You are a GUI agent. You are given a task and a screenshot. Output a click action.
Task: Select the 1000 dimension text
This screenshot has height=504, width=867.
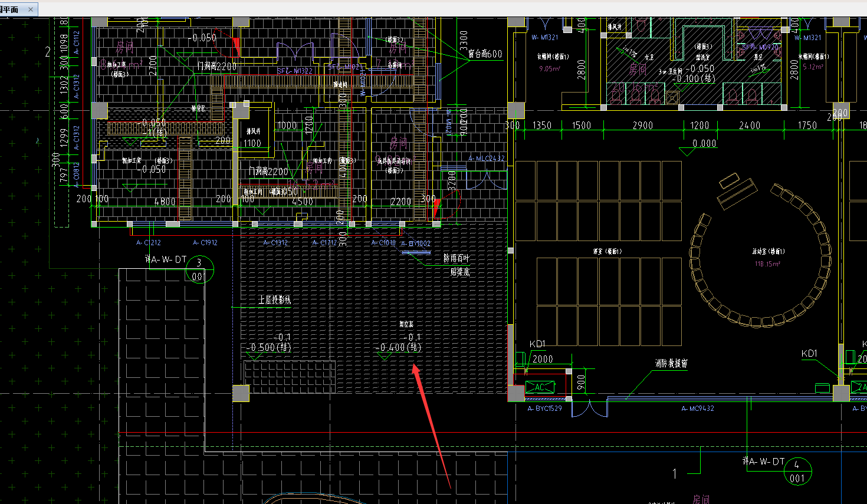pos(287,126)
